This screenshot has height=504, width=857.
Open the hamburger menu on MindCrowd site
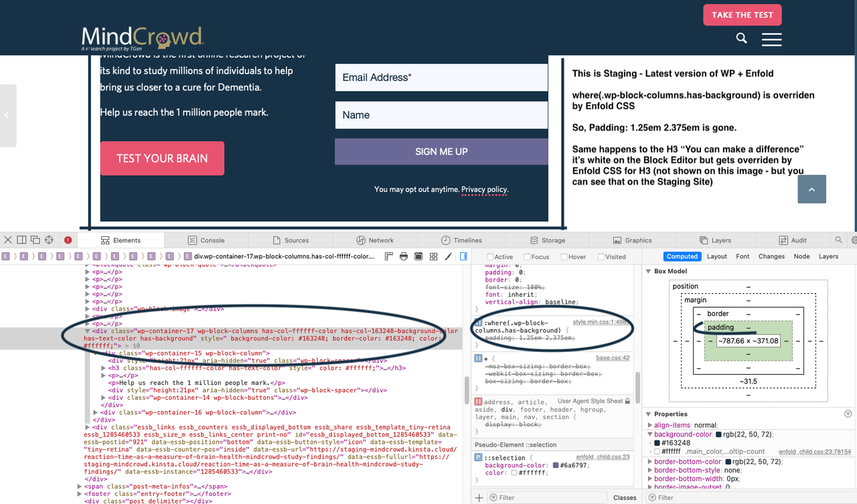771,39
